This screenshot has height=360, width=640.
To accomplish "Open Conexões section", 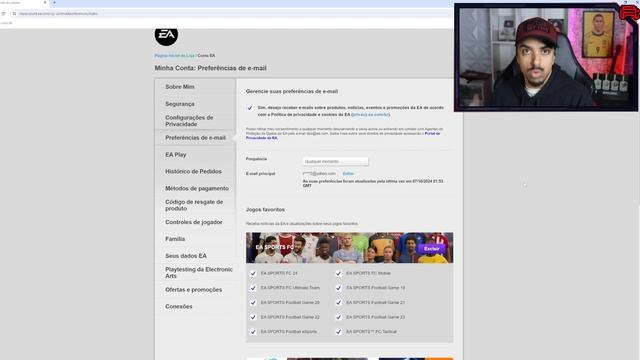I will point(178,307).
